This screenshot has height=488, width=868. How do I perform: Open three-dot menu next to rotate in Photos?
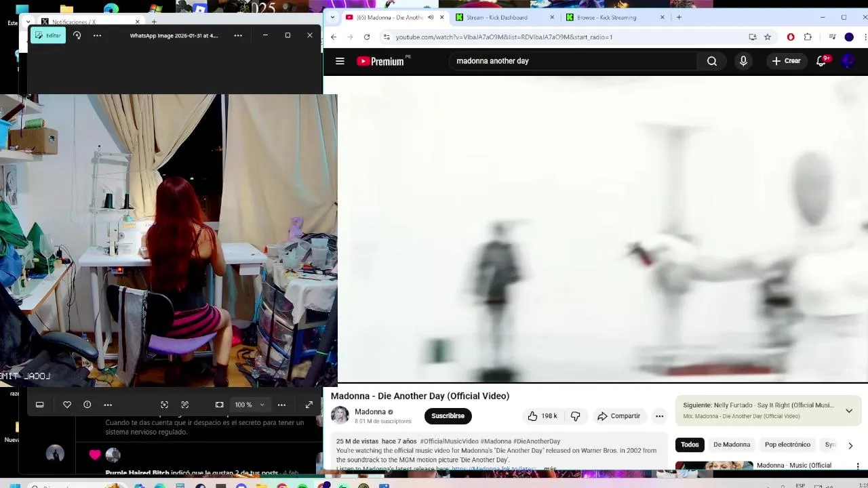point(97,35)
